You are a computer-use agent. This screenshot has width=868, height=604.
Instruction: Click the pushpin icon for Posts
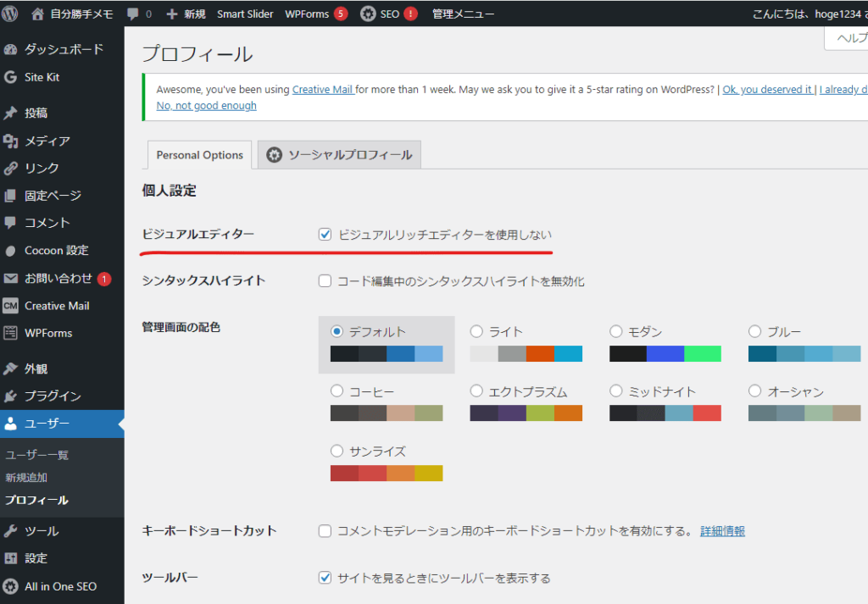pyautogui.click(x=10, y=113)
